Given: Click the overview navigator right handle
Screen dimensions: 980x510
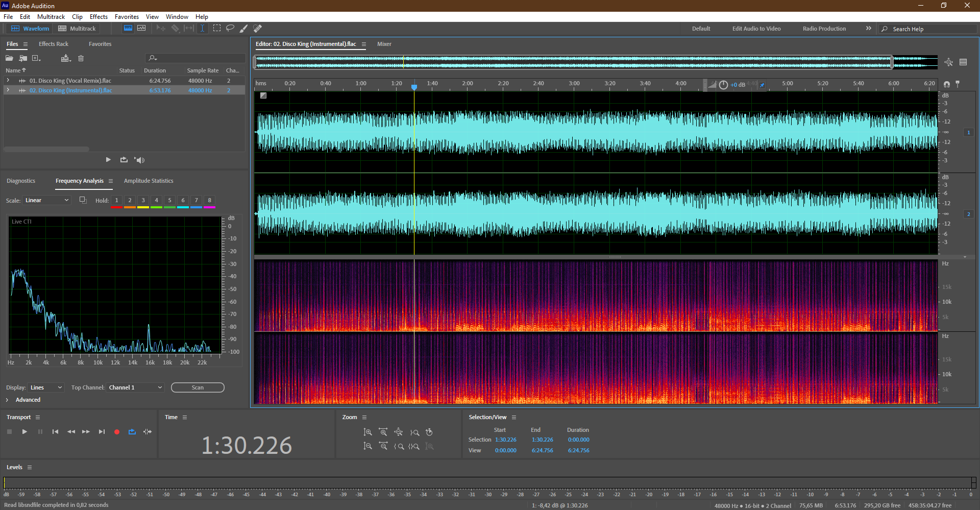Looking at the screenshot, I should (x=892, y=62).
